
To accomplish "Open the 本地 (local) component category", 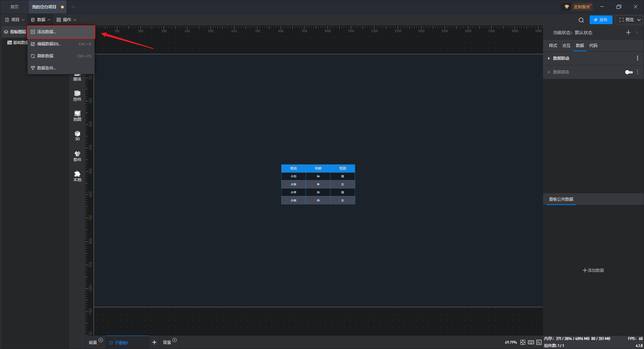I will coord(77,177).
